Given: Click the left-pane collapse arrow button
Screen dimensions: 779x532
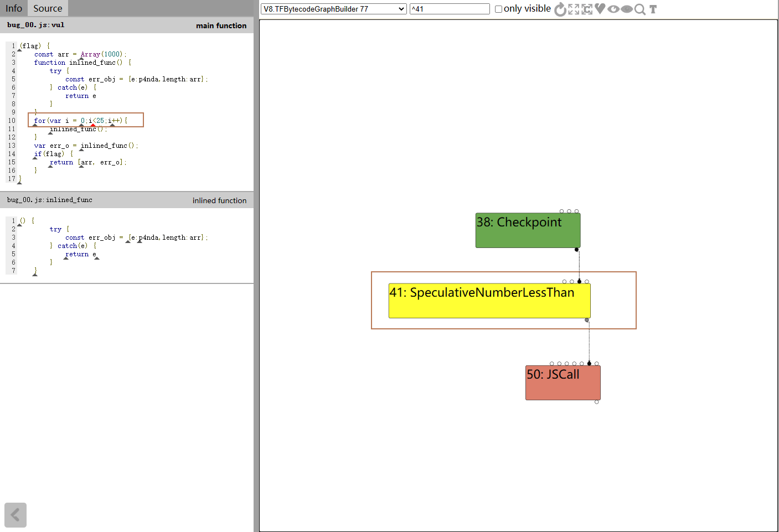Looking at the screenshot, I should pos(16,515).
